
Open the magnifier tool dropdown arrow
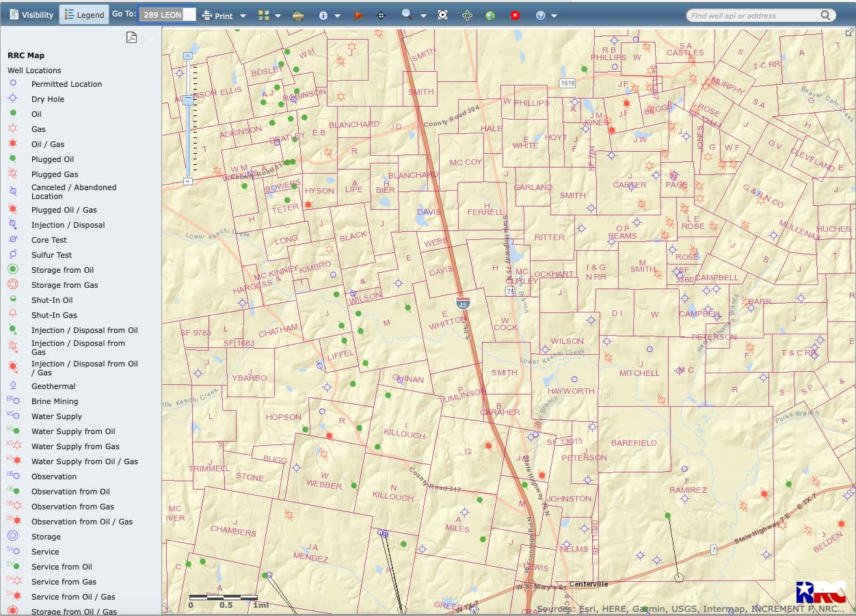pos(423,16)
